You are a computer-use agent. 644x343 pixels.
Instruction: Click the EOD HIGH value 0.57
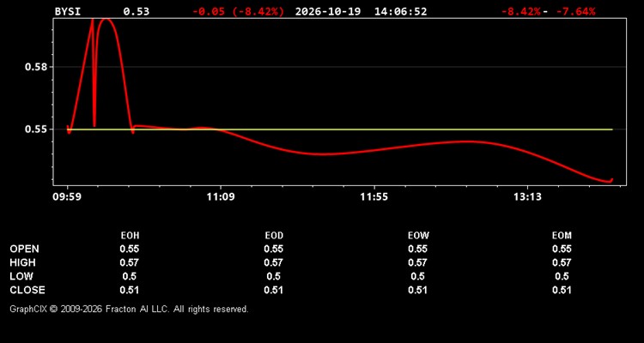(x=274, y=262)
